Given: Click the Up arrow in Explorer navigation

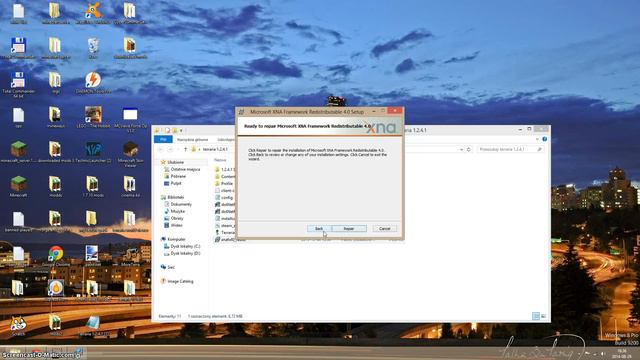Looking at the screenshot, I should [x=185, y=149].
